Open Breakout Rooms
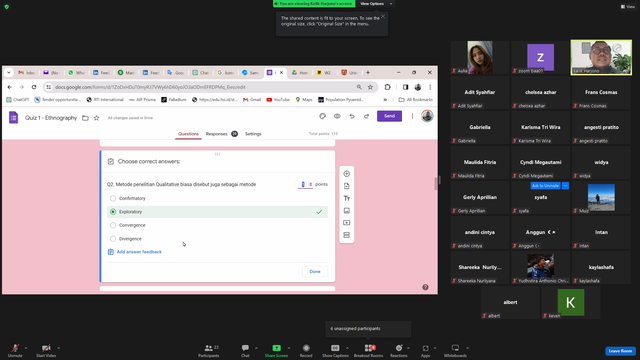This screenshot has height=360, width=640. (x=369, y=350)
